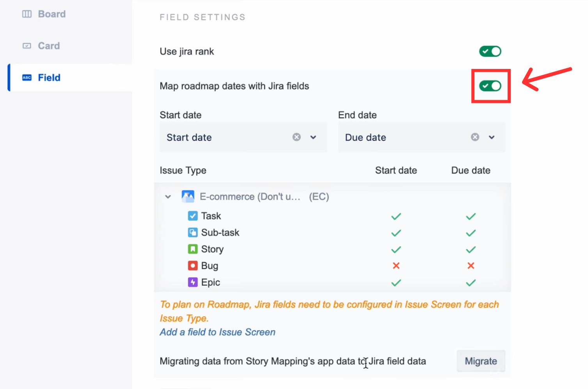
Task: Open the Start date dropdown arrow
Action: [x=313, y=137]
